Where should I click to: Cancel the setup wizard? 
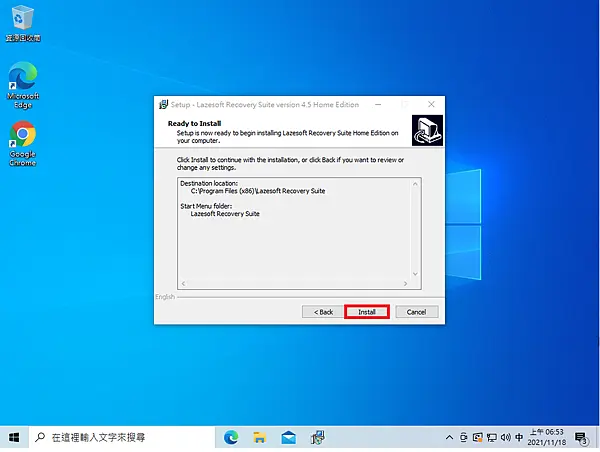pos(417,312)
